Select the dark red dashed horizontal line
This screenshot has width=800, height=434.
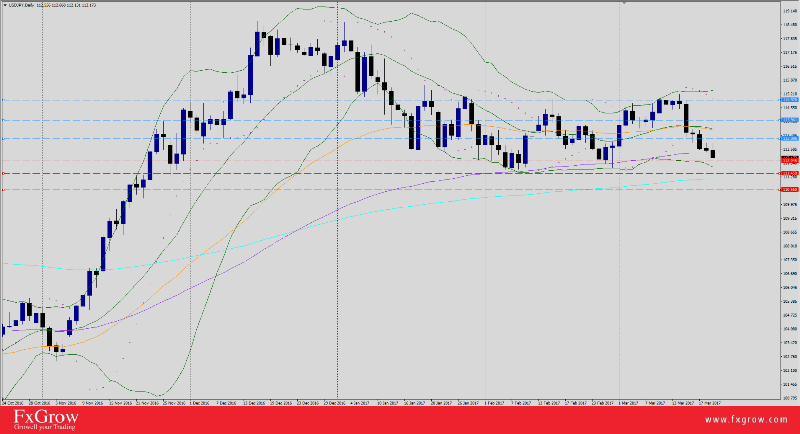[400, 173]
